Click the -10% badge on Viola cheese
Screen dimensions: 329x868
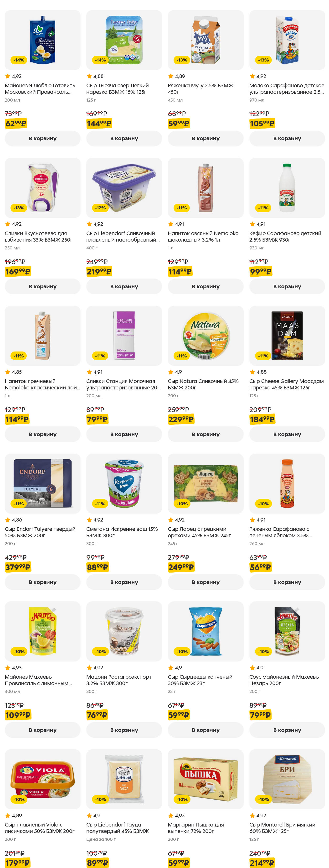pos(19,799)
